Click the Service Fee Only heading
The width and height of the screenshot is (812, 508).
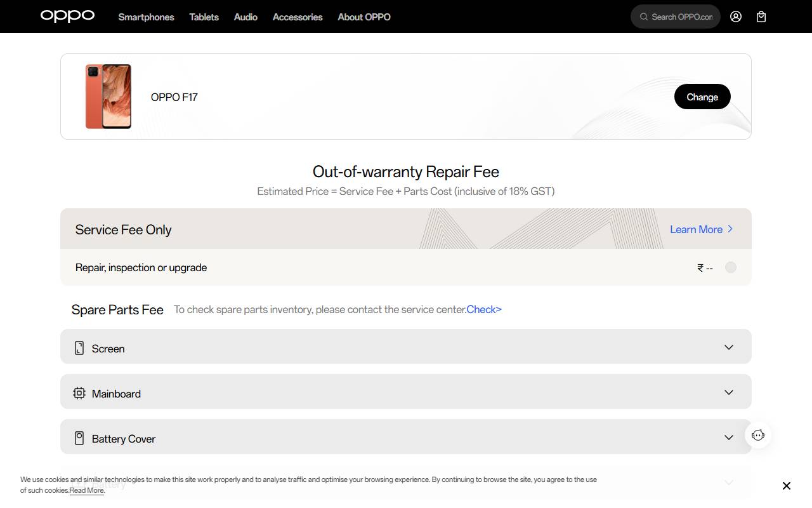point(124,230)
